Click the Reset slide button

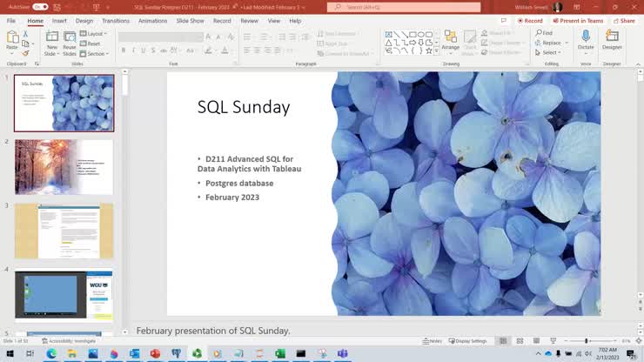pos(90,44)
